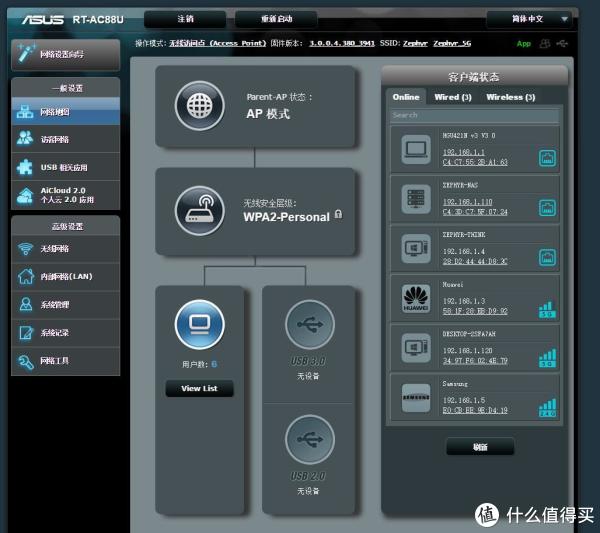The image size is (600, 533).
Task: Click the 192.168.1.1 IP link
Action: 463,152
